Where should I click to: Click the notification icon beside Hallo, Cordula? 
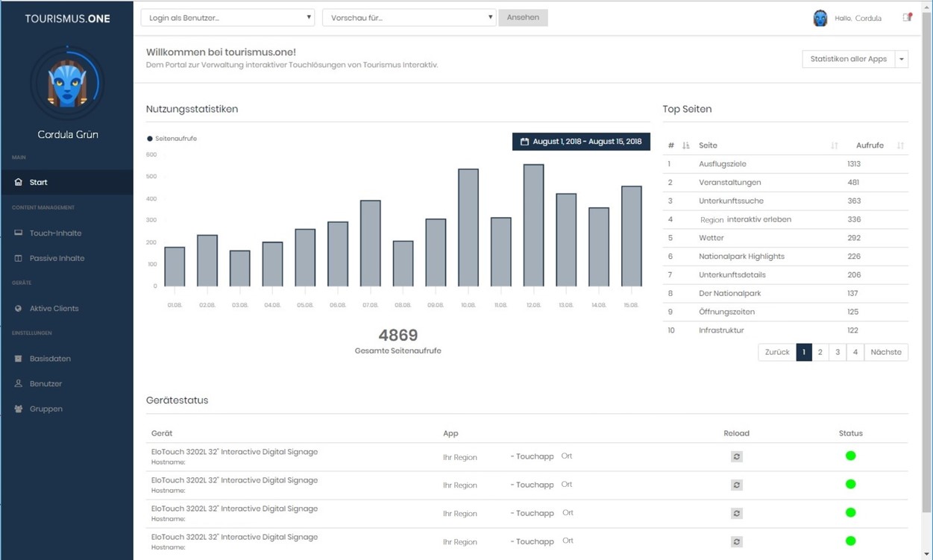(x=907, y=18)
